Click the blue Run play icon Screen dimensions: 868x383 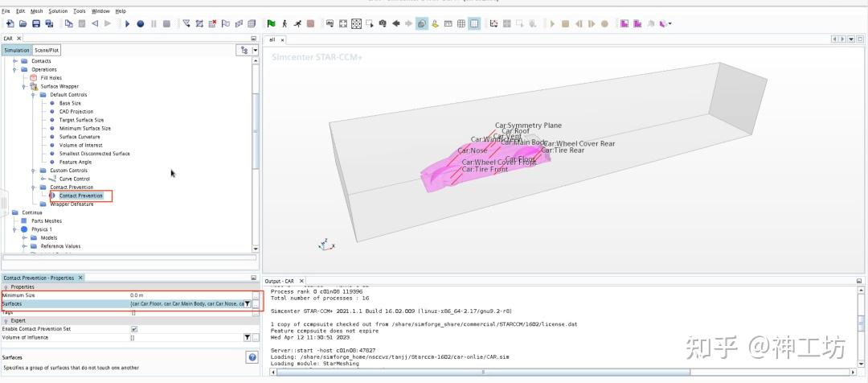click(x=127, y=23)
